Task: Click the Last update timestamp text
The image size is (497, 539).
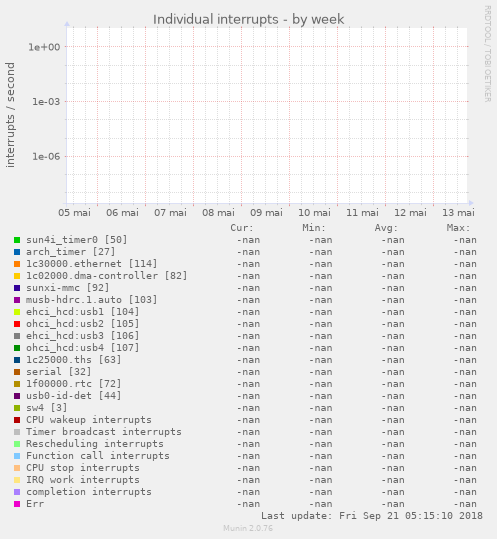Action: (x=372, y=516)
